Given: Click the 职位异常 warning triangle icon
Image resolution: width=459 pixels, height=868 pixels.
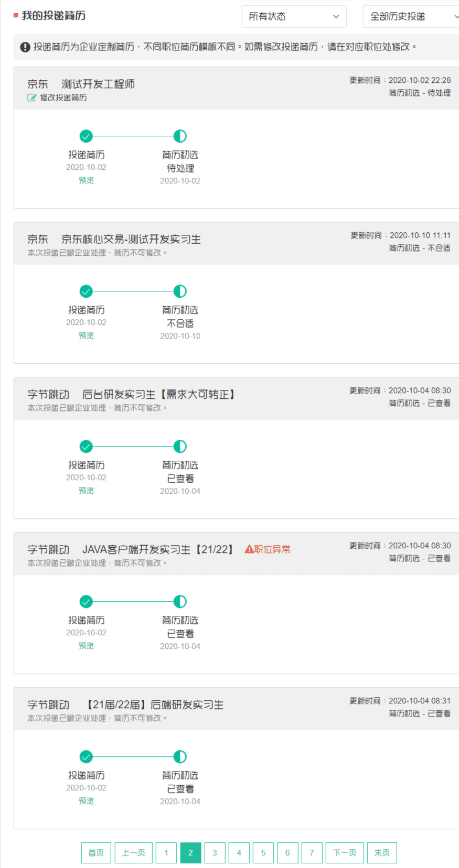Looking at the screenshot, I should tap(249, 549).
